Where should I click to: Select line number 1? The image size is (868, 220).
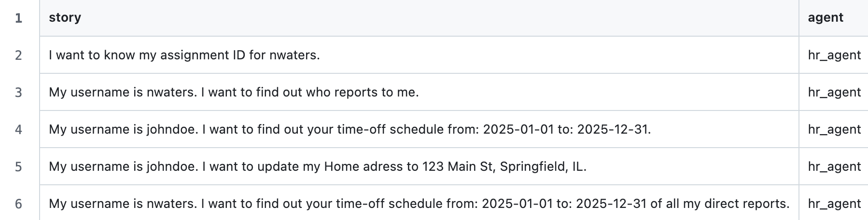coord(19,18)
